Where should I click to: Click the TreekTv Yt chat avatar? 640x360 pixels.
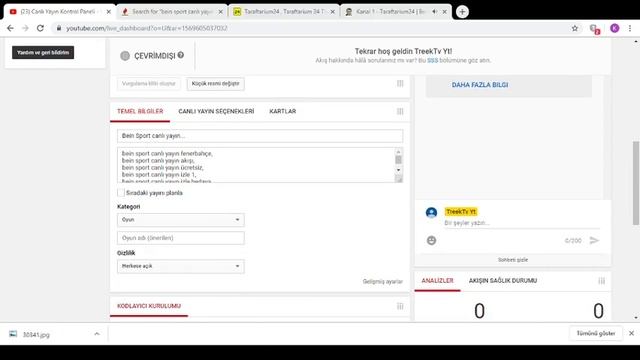431,213
